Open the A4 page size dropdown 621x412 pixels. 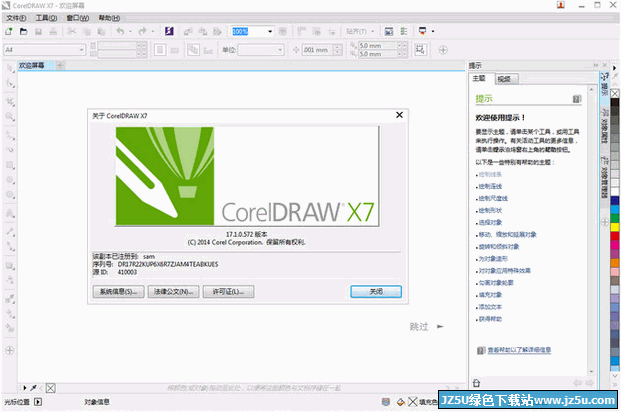coord(82,50)
